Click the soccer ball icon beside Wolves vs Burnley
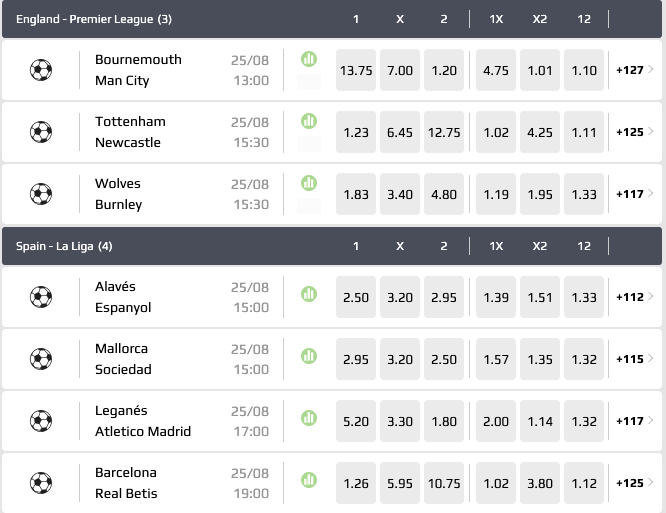The height and width of the screenshot is (513, 666). (x=41, y=194)
